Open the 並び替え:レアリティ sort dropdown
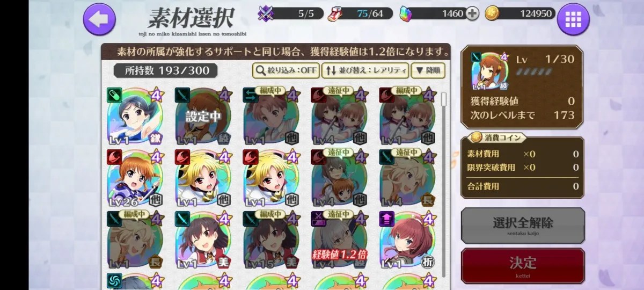644x290 pixels. [x=365, y=70]
